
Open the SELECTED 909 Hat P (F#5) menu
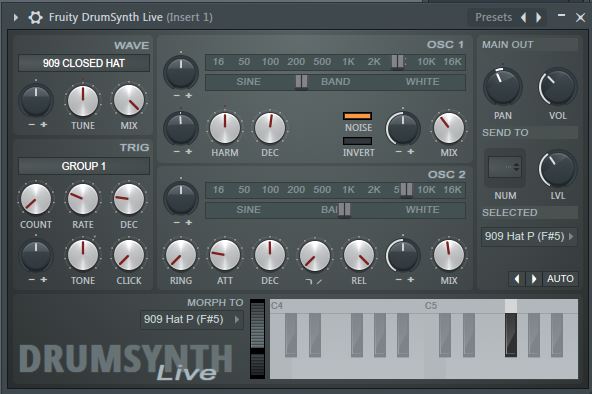[529, 237]
